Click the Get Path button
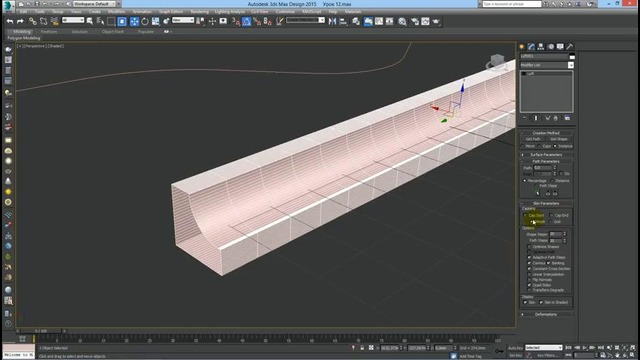This screenshot has width=640, height=360. click(533, 139)
